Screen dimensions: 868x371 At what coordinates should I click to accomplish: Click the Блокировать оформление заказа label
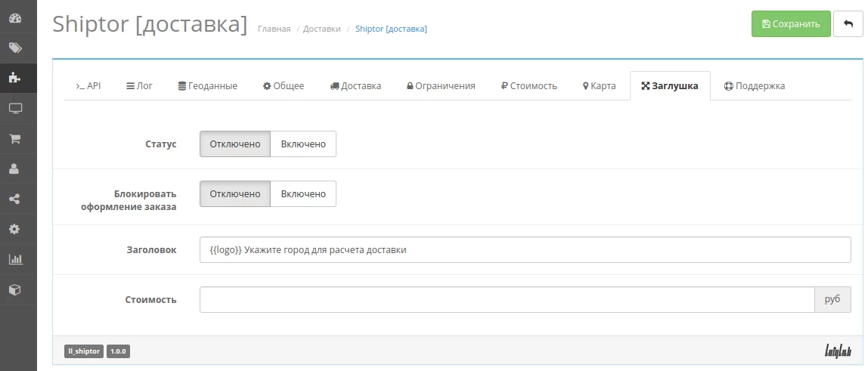coord(129,201)
